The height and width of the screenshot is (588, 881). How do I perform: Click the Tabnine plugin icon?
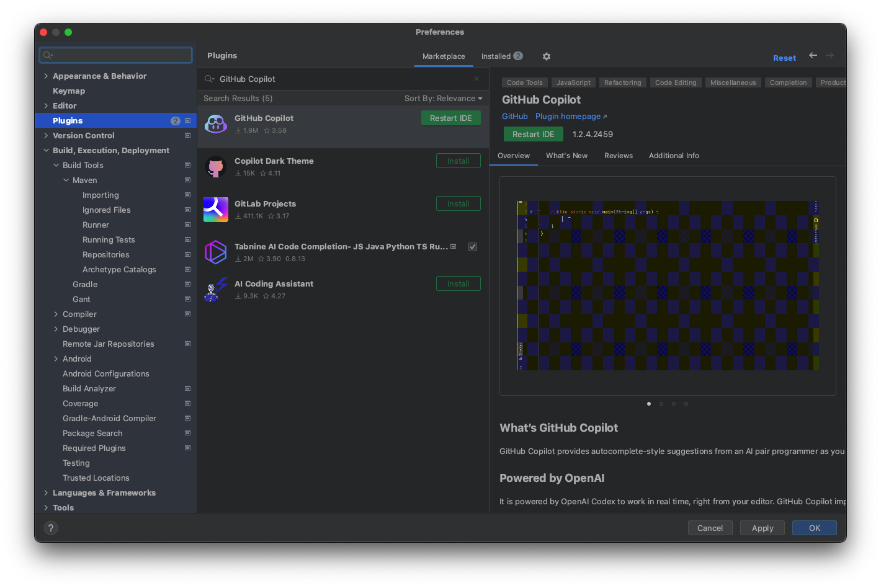pyautogui.click(x=216, y=252)
